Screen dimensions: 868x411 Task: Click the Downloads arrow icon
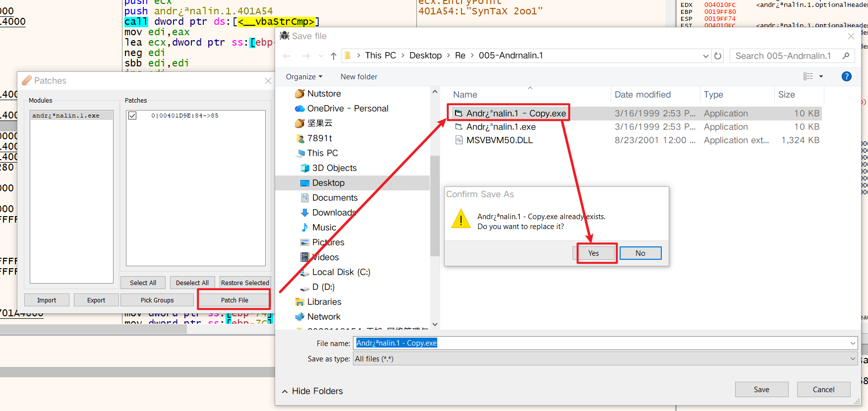click(305, 213)
